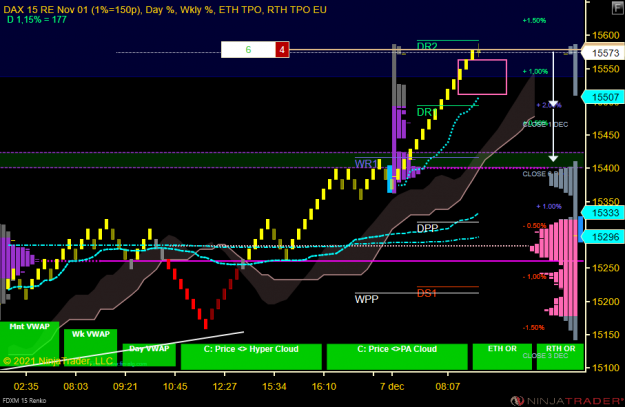Click the 15250 price axis label
Viewport: 625px width, 407px height.
(x=606, y=268)
